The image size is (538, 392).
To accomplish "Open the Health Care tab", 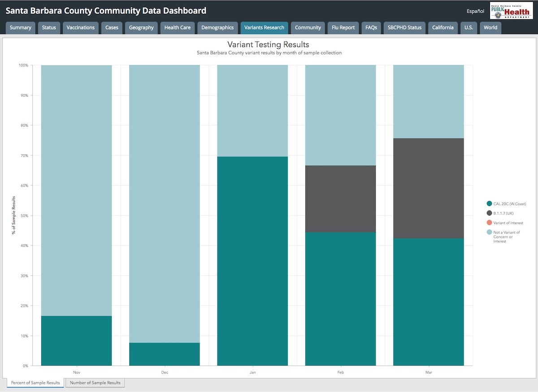I will click(178, 28).
